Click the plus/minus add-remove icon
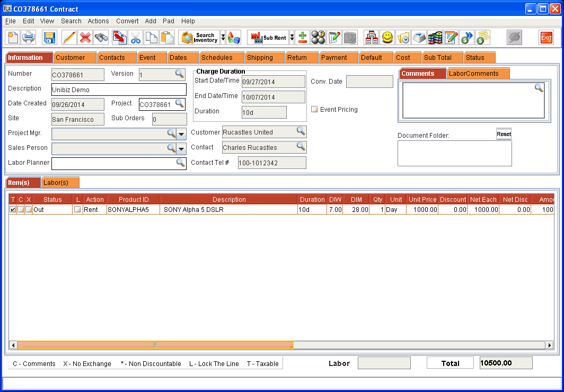Screen dimensions: 564x392 tap(302, 38)
